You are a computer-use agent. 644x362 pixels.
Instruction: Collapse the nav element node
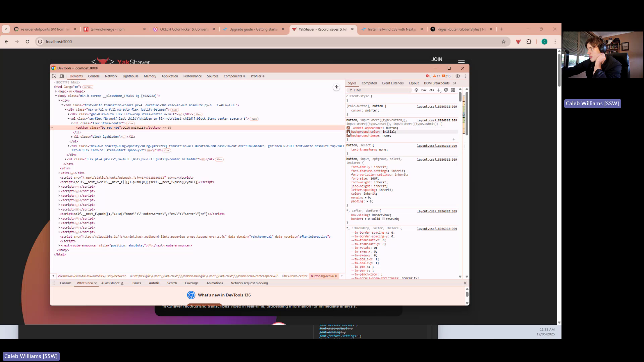coord(62,105)
